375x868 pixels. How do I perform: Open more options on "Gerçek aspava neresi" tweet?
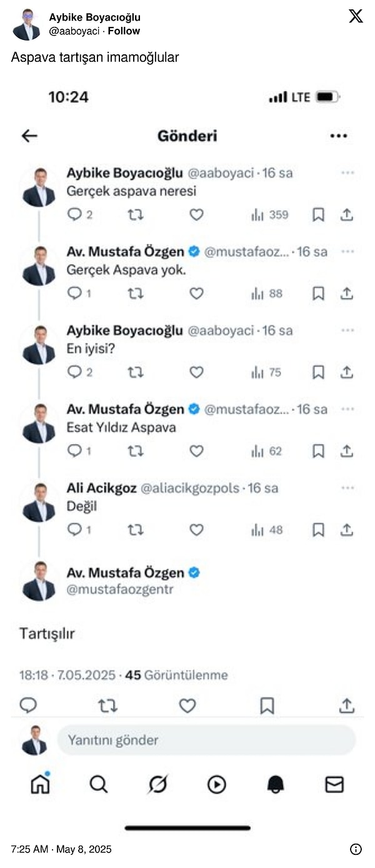click(347, 173)
